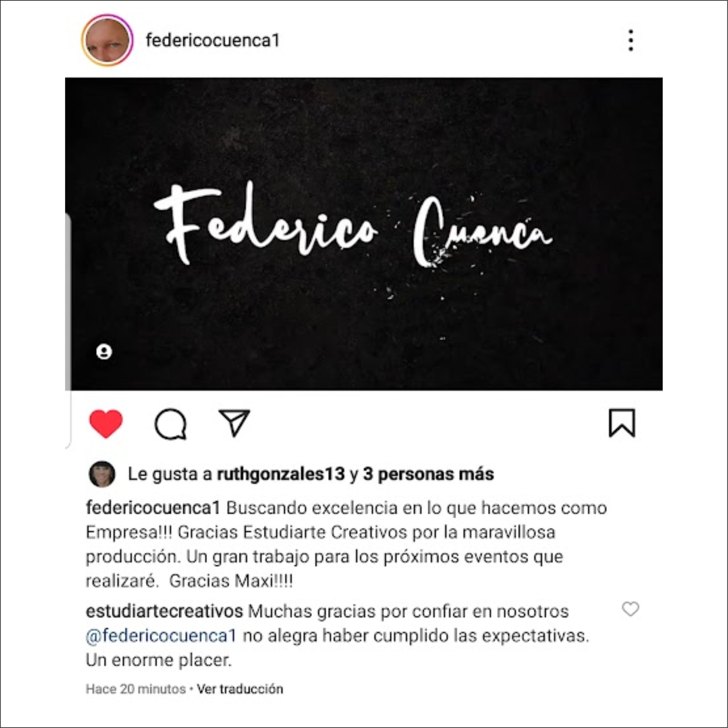Open the three-dot post options menu
Image resolution: width=728 pixels, height=728 pixels.
coord(631,40)
